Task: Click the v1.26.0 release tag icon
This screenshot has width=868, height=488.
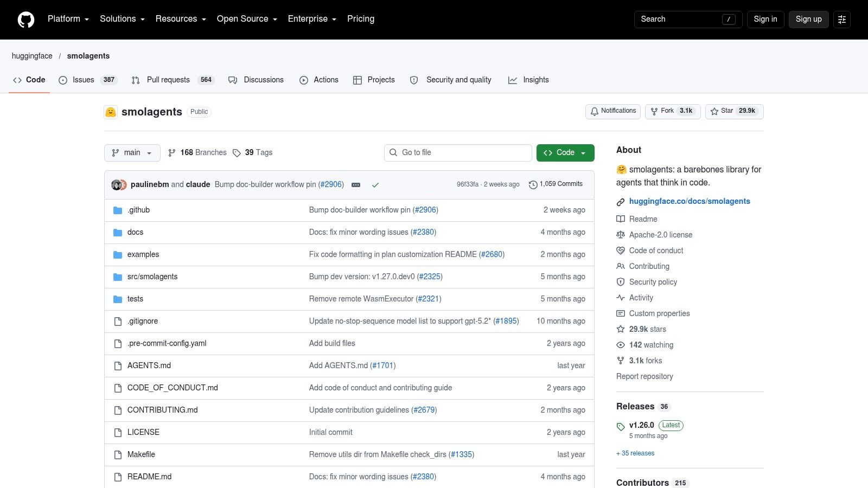Action: click(621, 427)
